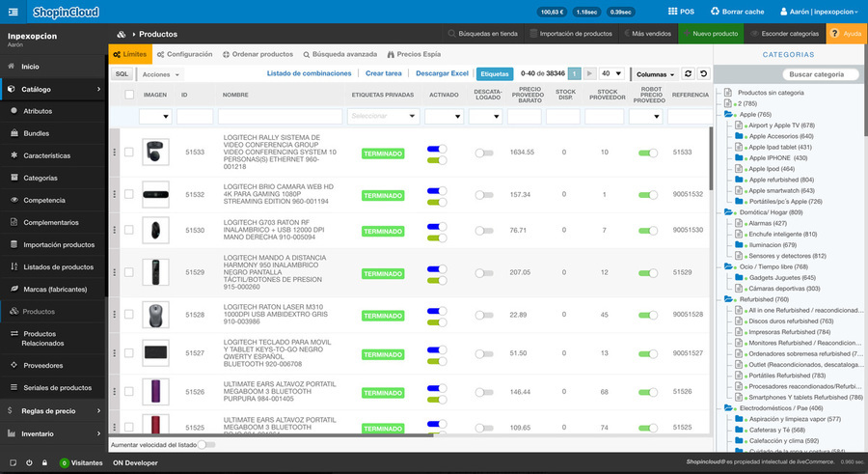868x474 pixels.
Task: Open the Precios Espía tab
Action: (414, 54)
